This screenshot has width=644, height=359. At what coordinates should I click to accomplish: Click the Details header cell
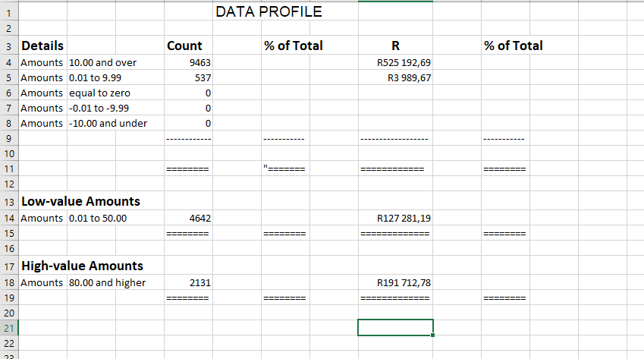pyautogui.click(x=42, y=46)
